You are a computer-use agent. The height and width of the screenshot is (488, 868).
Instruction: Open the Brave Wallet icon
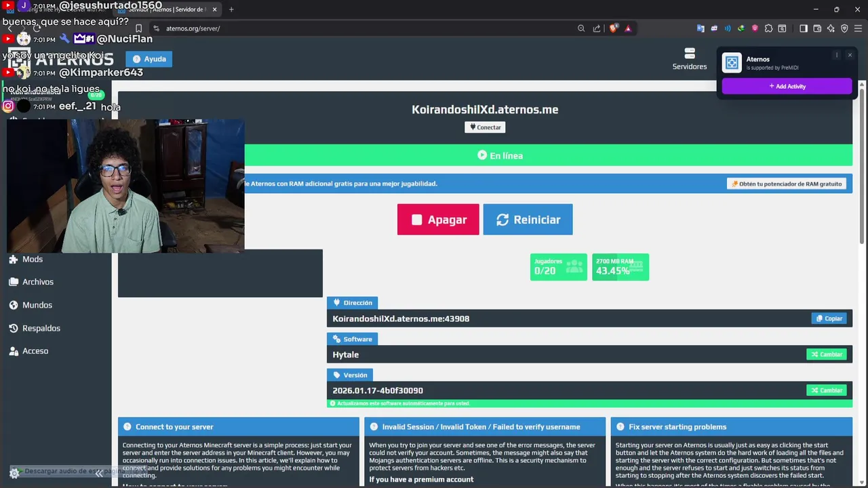pyautogui.click(x=817, y=28)
